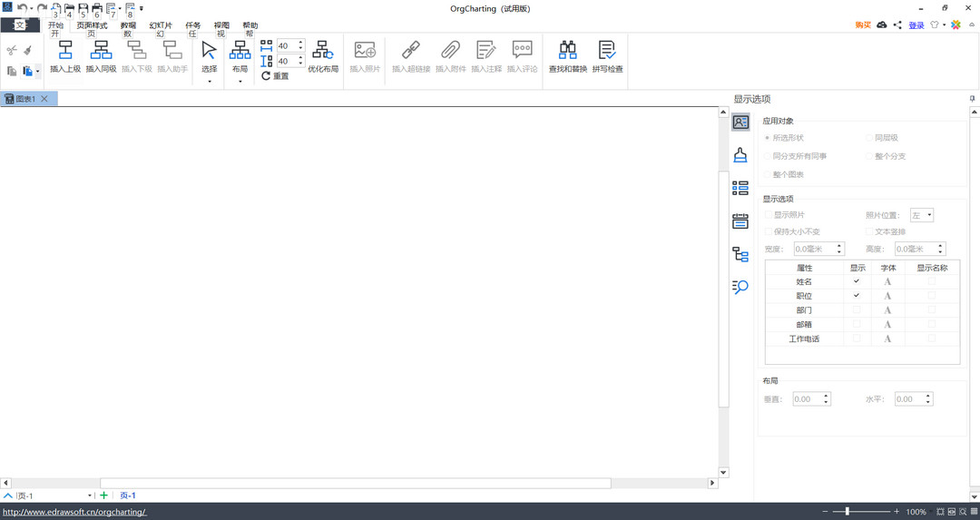
Task: Click 插入上级 (insert superior) icon
Action: [x=65, y=51]
